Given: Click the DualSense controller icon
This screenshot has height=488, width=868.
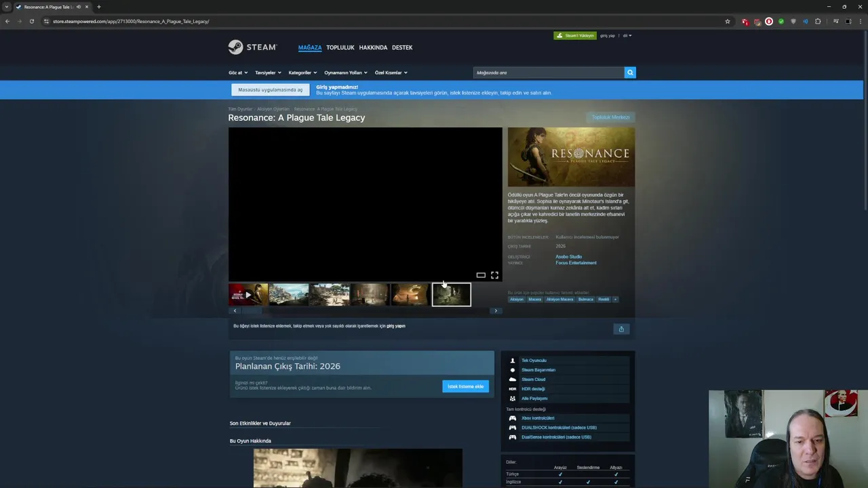Looking at the screenshot, I should [513, 437].
